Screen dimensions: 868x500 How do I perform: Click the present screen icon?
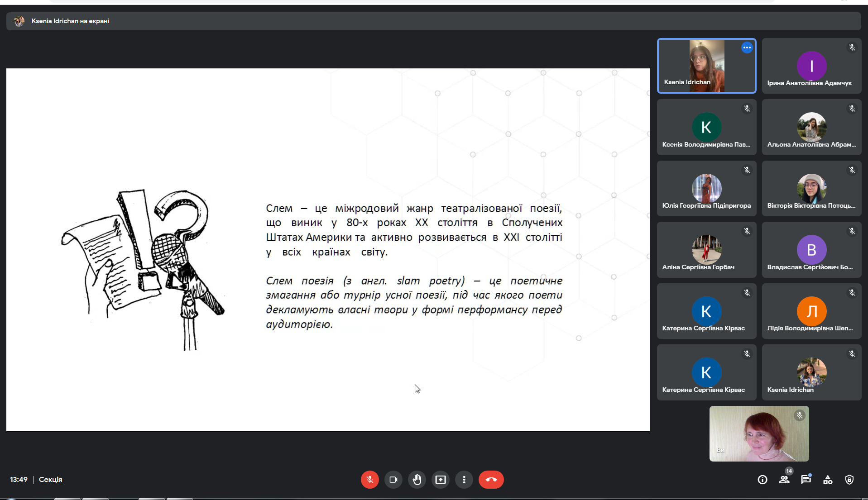click(x=440, y=480)
